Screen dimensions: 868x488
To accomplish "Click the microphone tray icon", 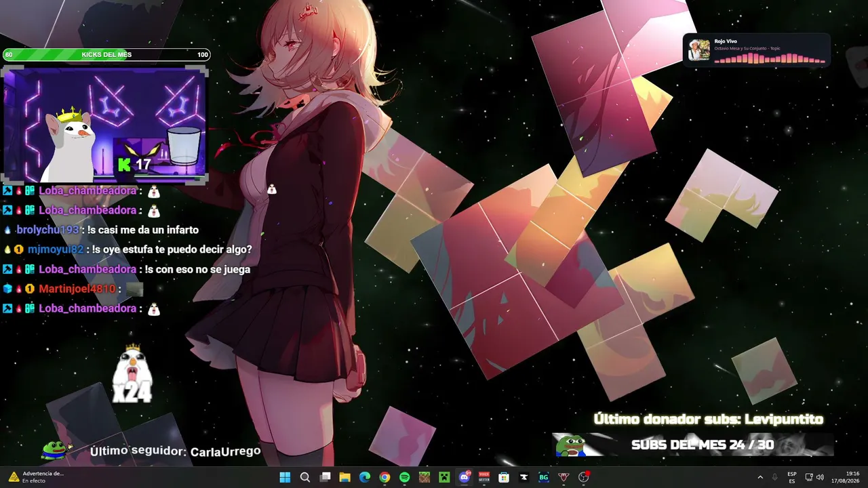I will (x=775, y=477).
